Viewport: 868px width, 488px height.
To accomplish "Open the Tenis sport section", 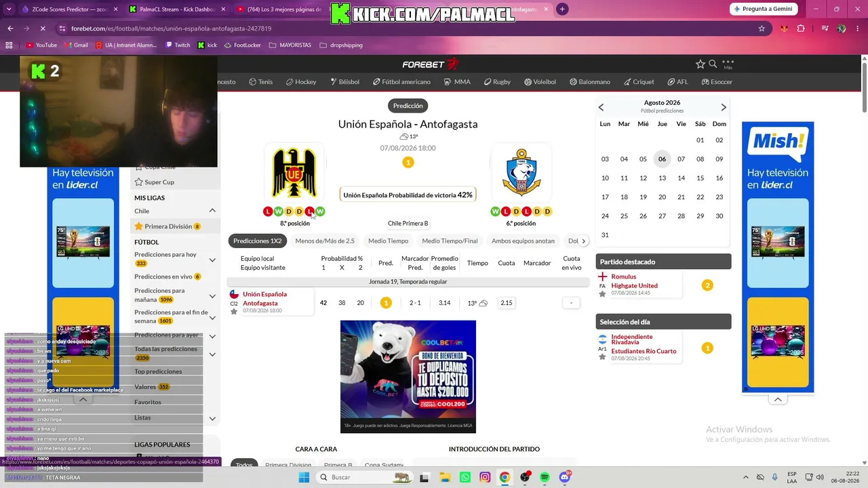I will pyautogui.click(x=260, y=82).
